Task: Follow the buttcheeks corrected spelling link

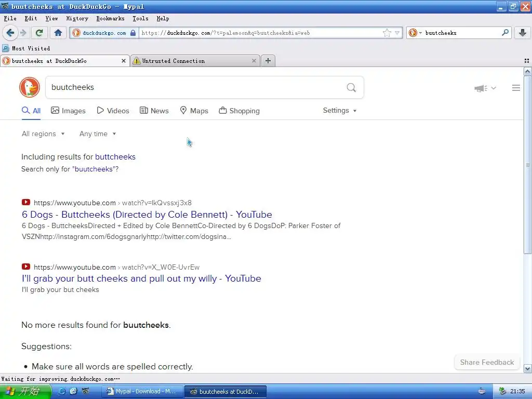Action: point(115,157)
